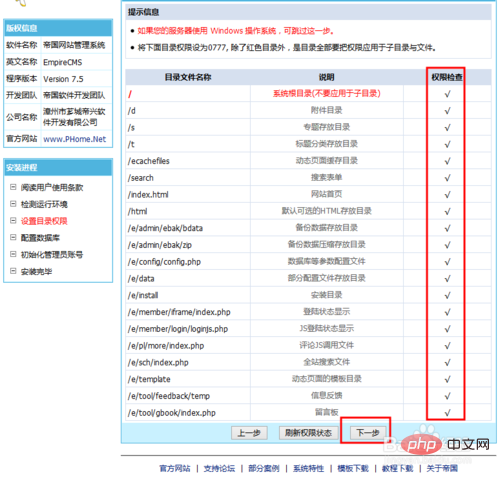Open the www.PHome.Net official site link
500x477 pixels.
pos(74,139)
